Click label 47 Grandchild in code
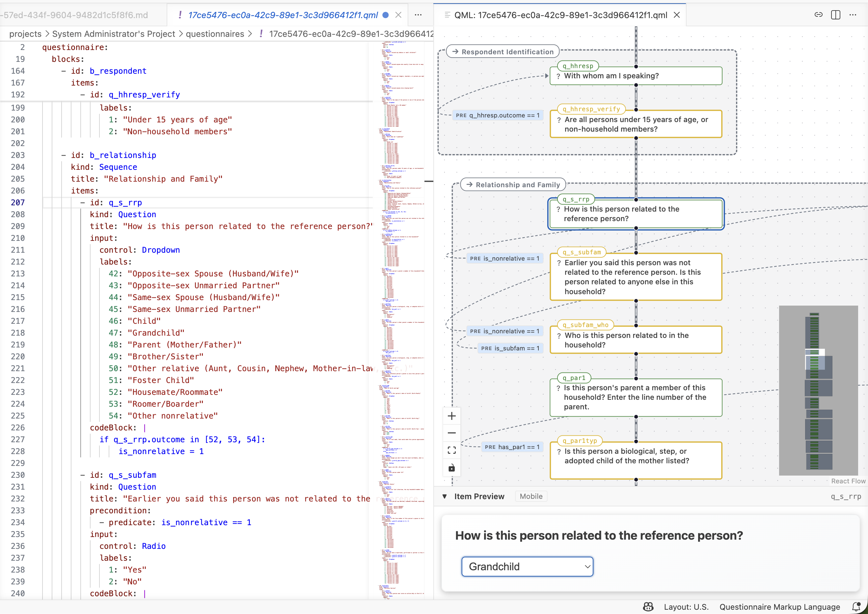Viewport: 868px width, 614px height. 147,333
